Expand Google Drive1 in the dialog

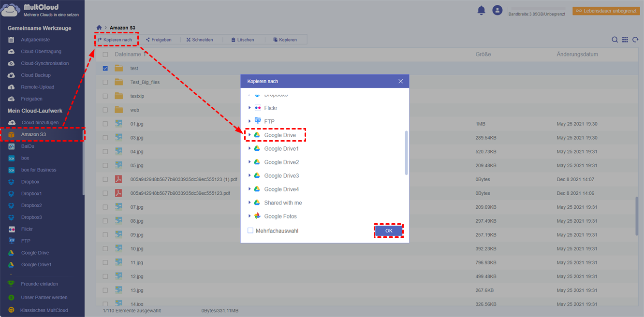point(249,148)
